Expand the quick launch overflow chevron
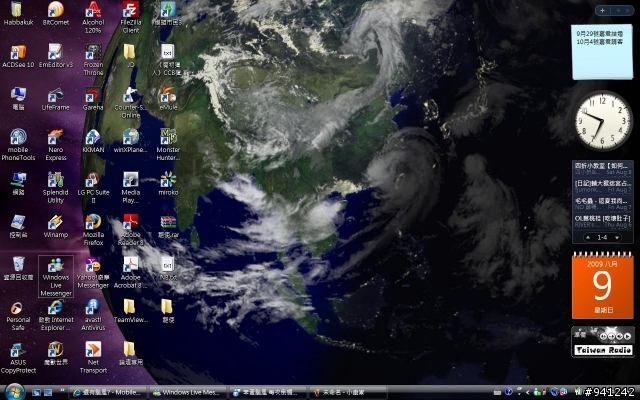This screenshot has width=640, height=400. [x=62, y=391]
